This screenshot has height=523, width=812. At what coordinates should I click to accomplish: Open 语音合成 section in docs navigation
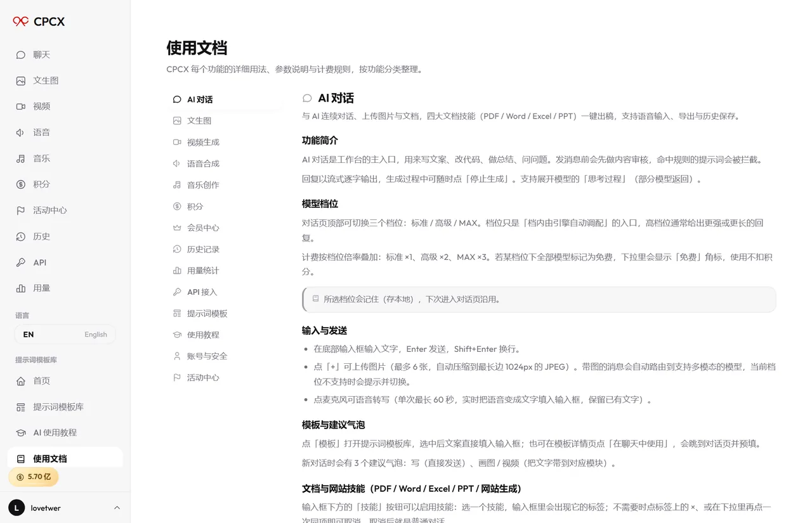point(225,164)
